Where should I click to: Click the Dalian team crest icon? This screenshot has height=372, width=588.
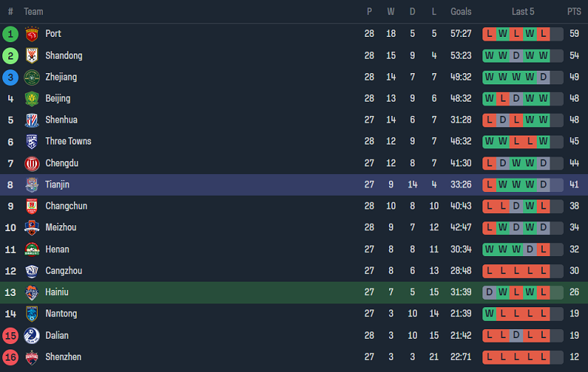32,336
